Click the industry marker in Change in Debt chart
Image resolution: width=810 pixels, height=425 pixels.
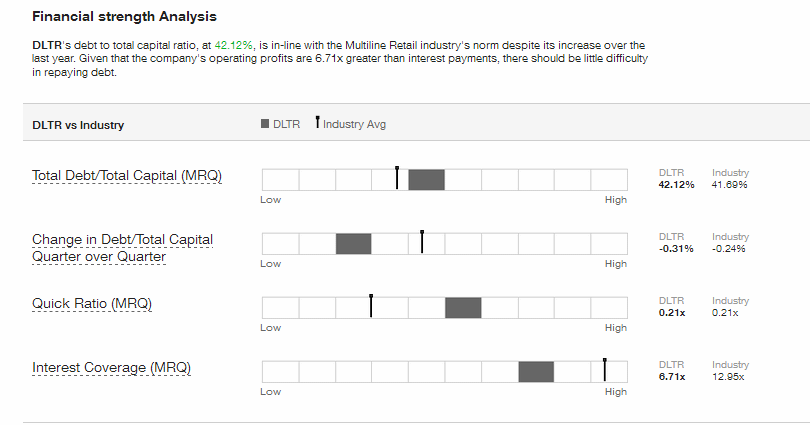click(422, 242)
